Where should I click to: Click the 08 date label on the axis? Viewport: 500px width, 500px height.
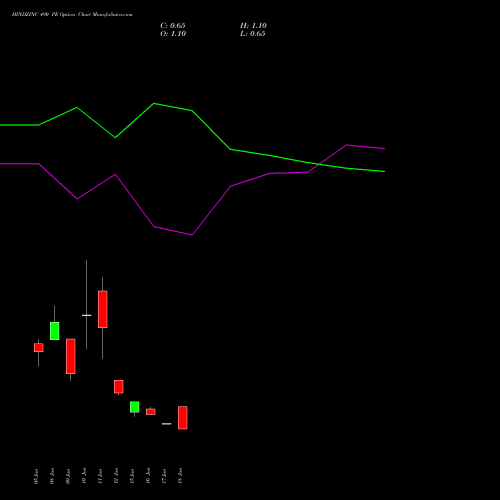tap(52, 476)
